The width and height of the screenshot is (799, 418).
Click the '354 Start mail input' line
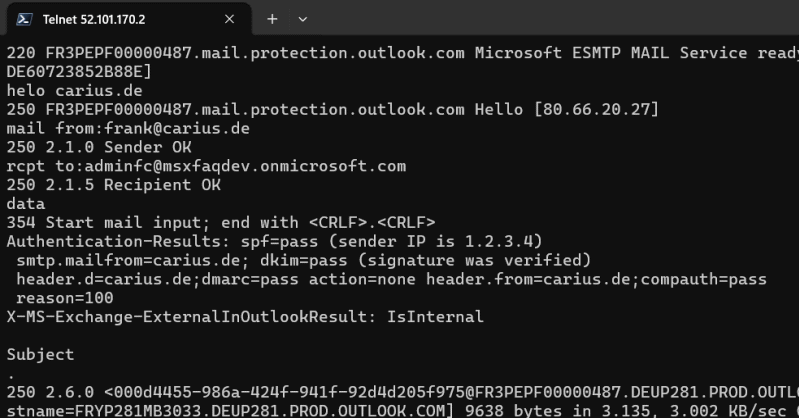221,222
